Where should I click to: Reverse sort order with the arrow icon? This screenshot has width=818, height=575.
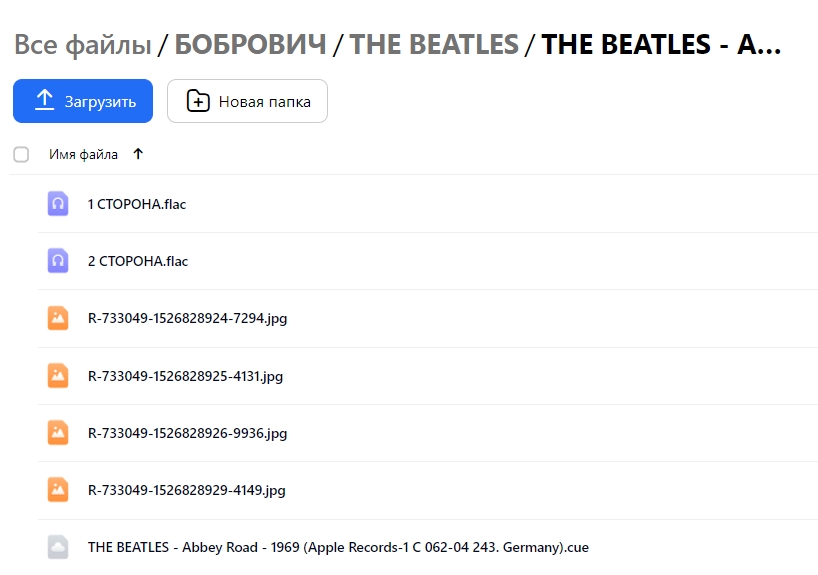[138, 154]
